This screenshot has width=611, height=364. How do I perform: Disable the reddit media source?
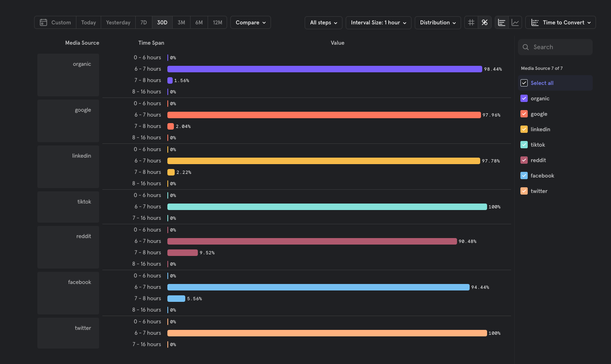pos(524,160)
